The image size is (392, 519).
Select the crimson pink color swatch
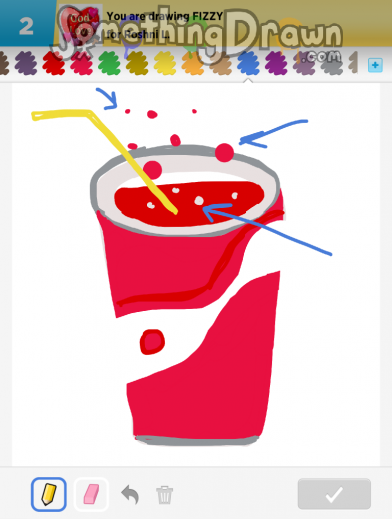[x=81, y=63]
